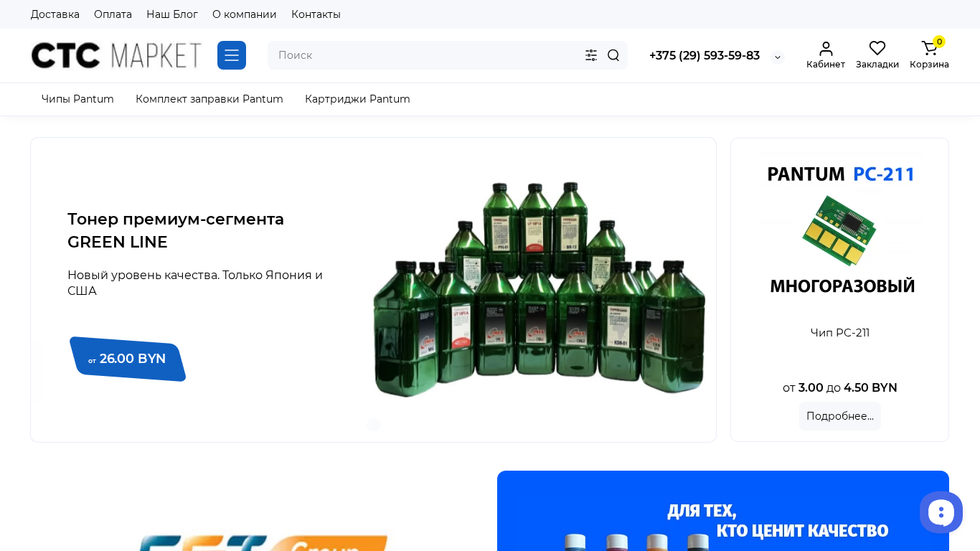Select Картриджи Pantum category
This screenshot has width=980, height=551.
coord(357,99)
